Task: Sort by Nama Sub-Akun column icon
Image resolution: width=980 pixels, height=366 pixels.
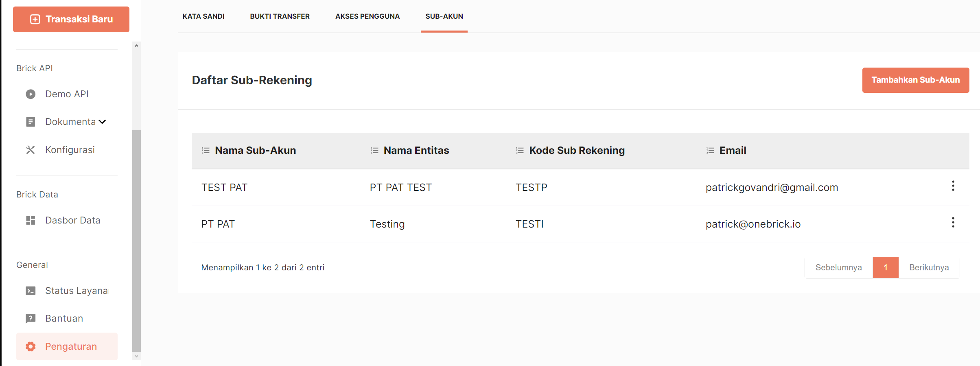Action: (206, 151)
